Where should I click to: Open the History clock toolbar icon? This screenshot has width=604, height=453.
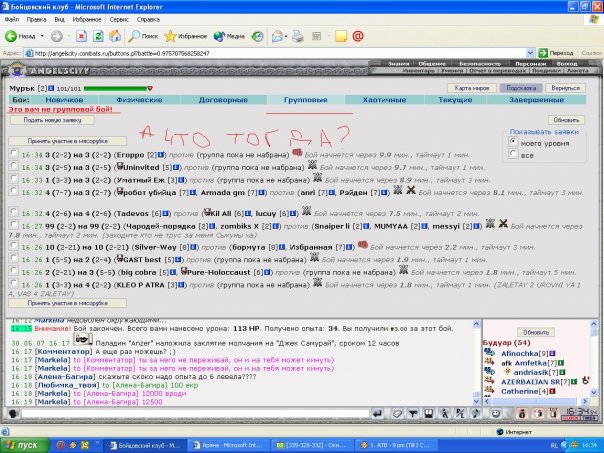[257, 36]
